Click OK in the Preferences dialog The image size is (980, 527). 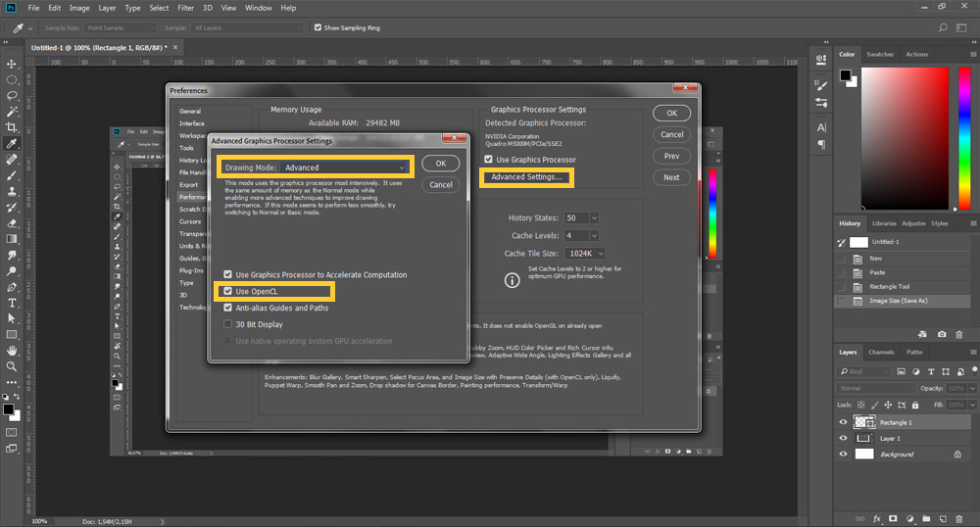click(x=672, y=113)
